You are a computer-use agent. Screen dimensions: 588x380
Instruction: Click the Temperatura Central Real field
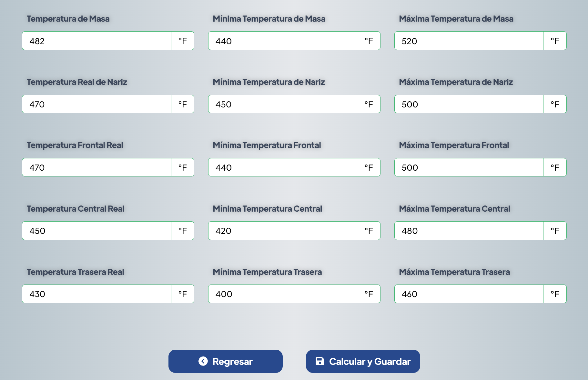[96, 231]
